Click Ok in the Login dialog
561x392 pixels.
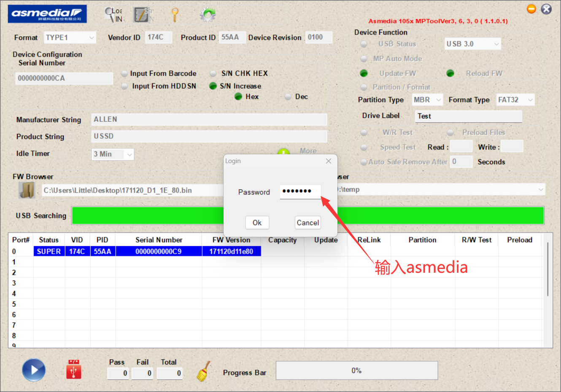257,223
